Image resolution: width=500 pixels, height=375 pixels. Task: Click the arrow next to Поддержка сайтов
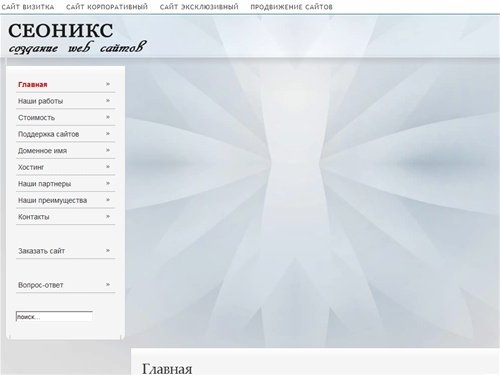(108, 134)
